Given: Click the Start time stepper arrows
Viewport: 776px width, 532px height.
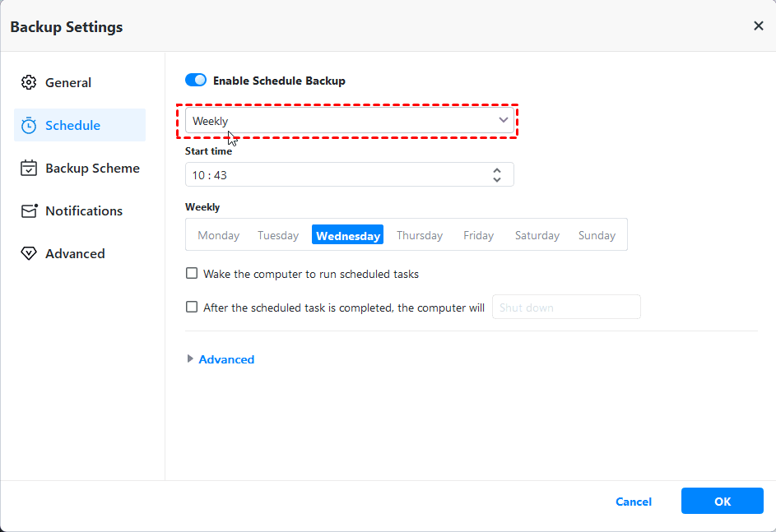Looking at the screenshot, I should coord(497,174).
